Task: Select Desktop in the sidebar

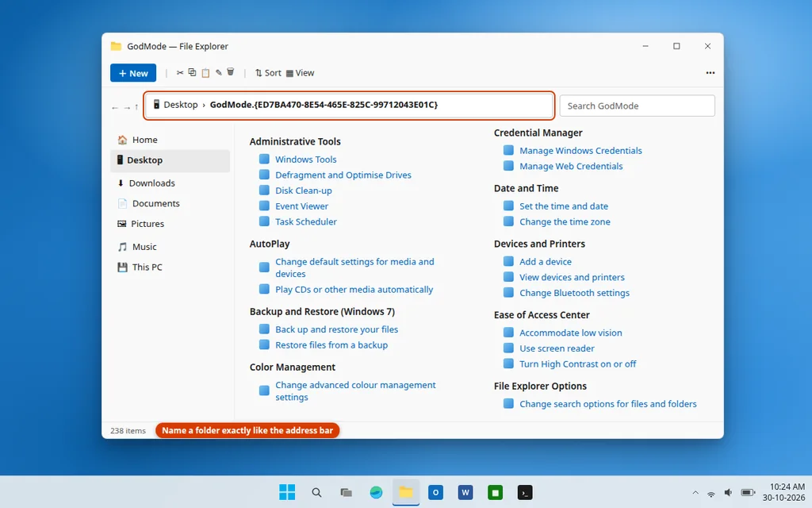Action: tap(170, 160)
